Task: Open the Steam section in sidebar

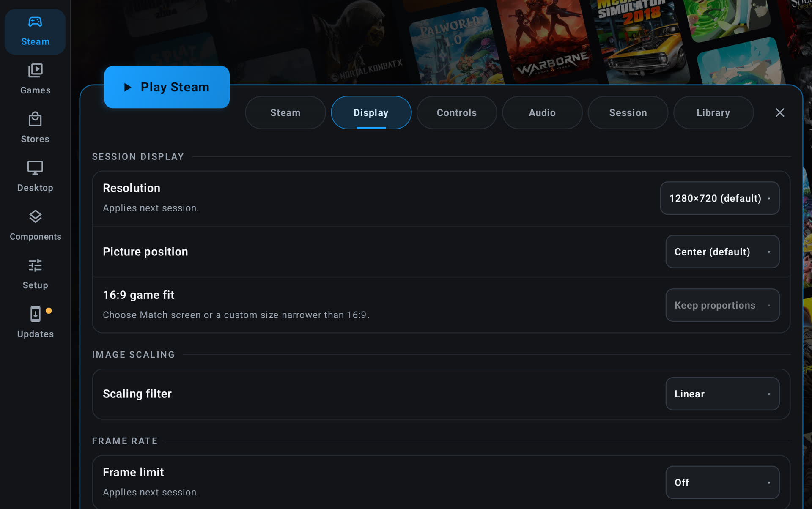Action: pos(35,32)
